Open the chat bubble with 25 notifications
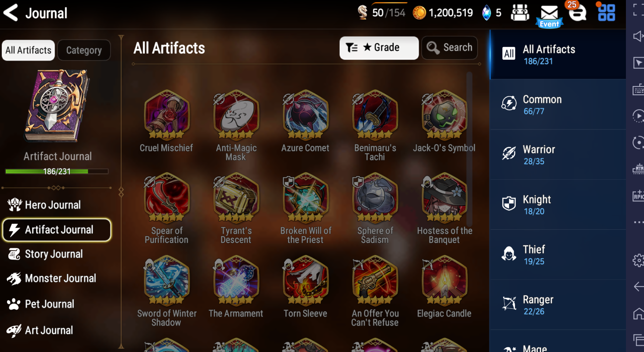 coord(577,12)
